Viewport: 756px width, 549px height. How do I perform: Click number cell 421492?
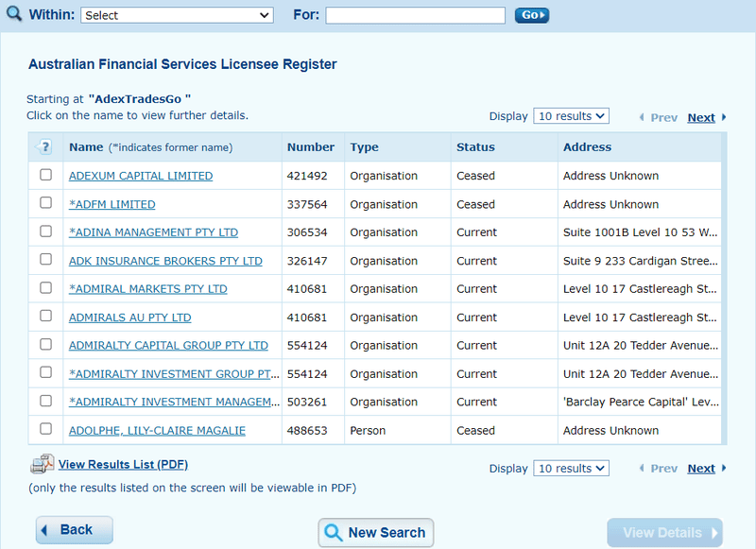coord(307,176)
